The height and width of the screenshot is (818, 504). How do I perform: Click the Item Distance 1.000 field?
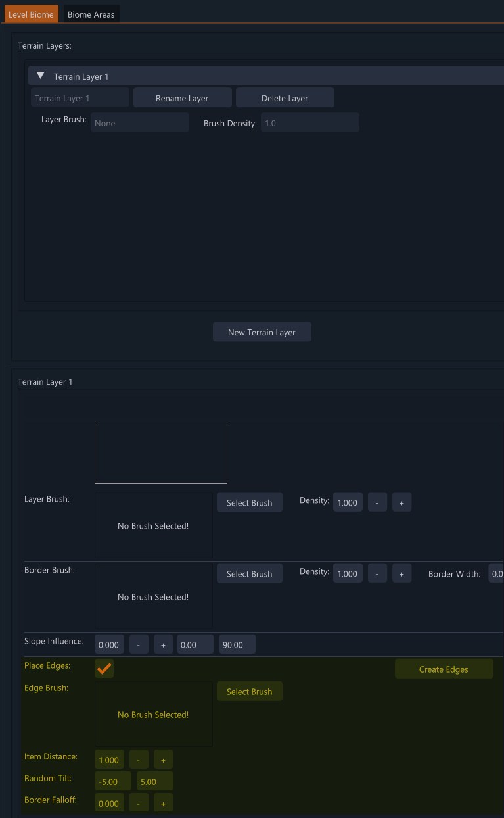pyautogui.click(x=109, y=759)
